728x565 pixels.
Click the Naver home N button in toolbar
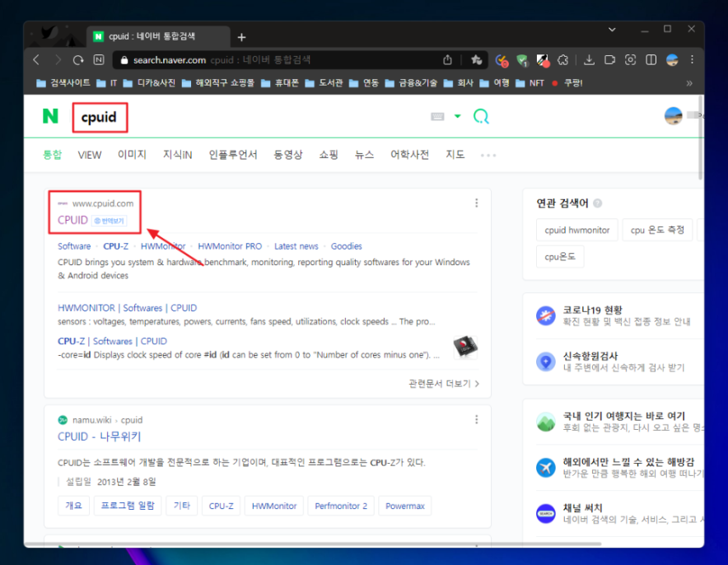[x=99, y=60]
